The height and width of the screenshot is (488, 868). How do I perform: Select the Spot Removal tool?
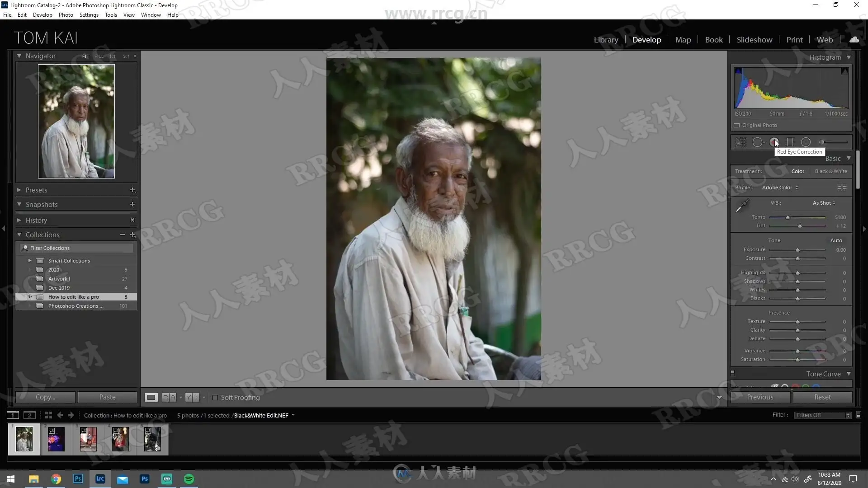(758, 142)
